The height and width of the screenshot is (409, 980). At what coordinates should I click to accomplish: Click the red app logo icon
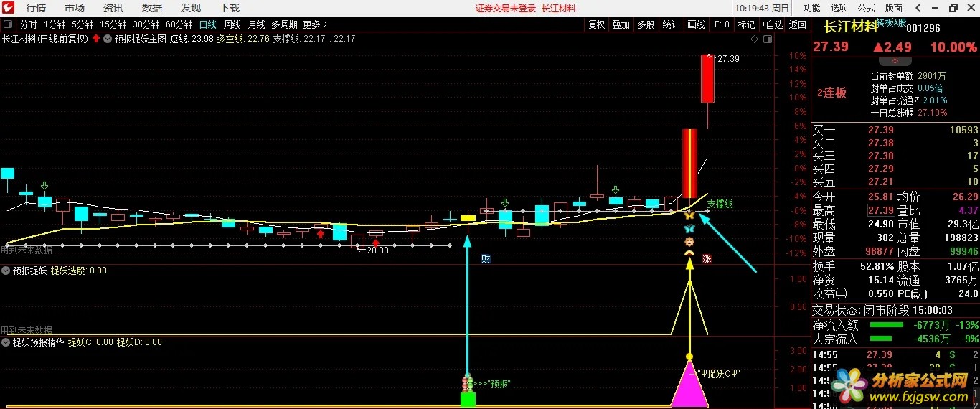tap(9, 8)
